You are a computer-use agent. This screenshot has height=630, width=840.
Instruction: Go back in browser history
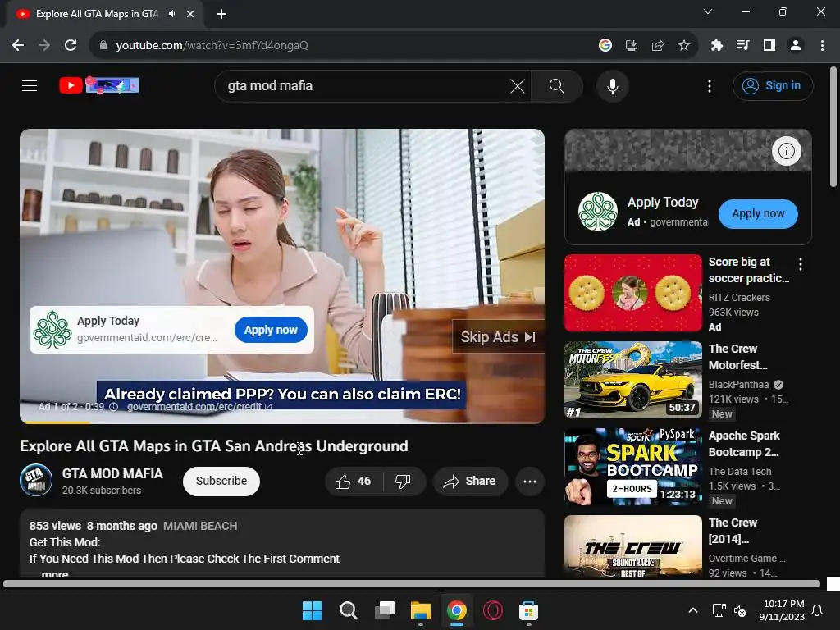(x=18, y=46)
